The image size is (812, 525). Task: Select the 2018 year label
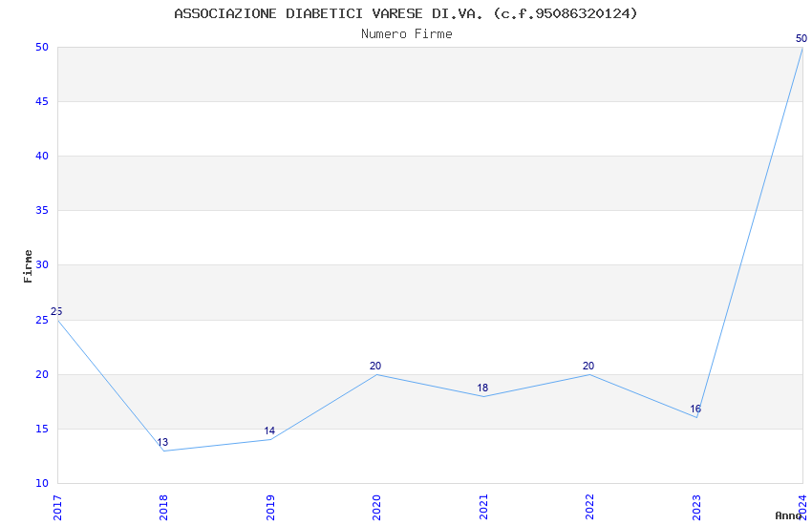pyautogui.click(x=163, y=508)
